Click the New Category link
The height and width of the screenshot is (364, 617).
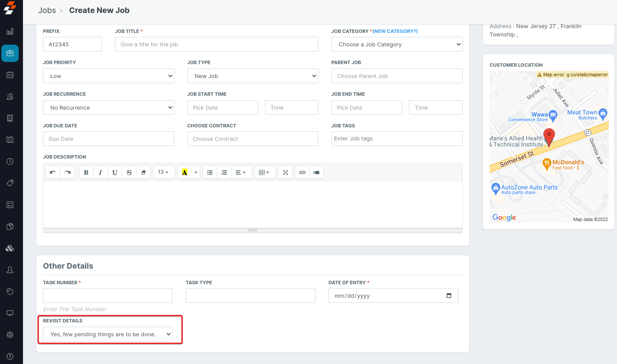[x=395, y=31]
